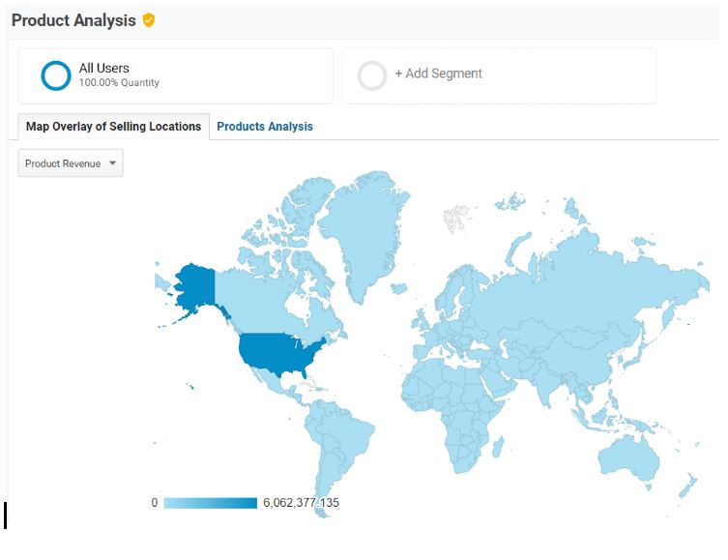Click the blue All Users circle icon
Screen dimensions: 728x560
tap(56, 75)
